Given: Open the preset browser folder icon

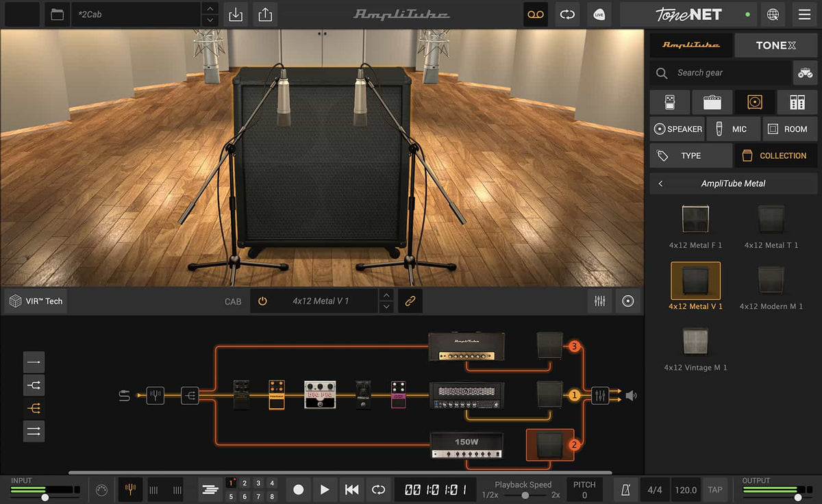Looking at the screenshot, I should click(x=57, y=14).
